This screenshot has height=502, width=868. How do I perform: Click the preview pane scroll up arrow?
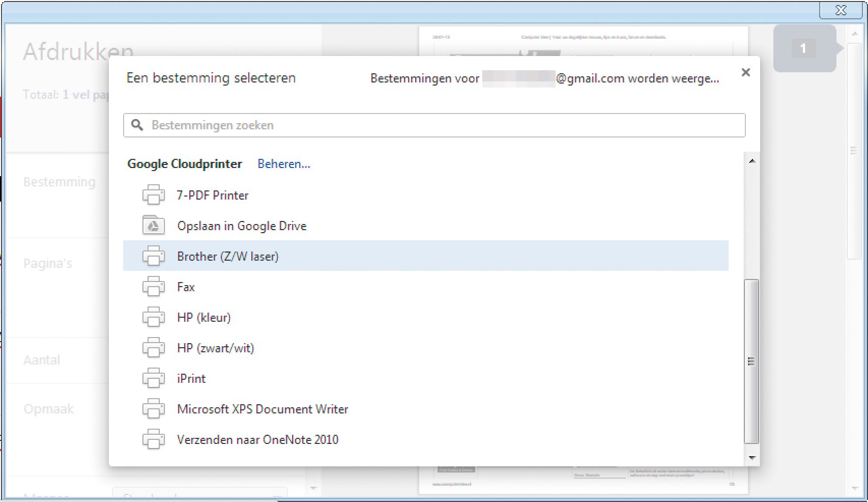855,34
